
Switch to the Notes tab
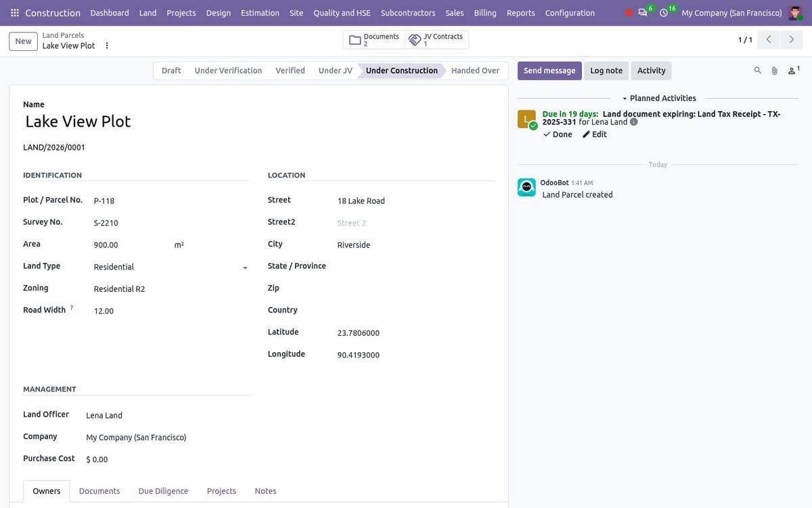[x=265, y=491]
